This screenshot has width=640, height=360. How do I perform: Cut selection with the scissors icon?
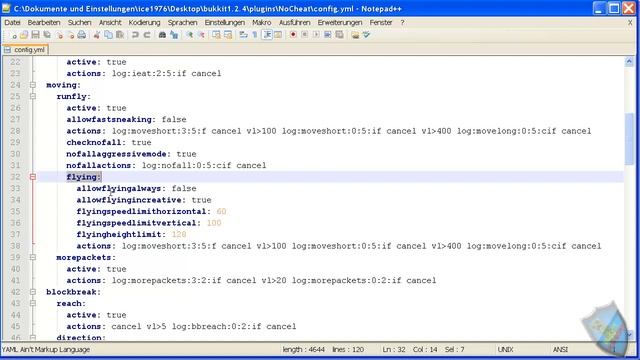click(x=97, y=35)
